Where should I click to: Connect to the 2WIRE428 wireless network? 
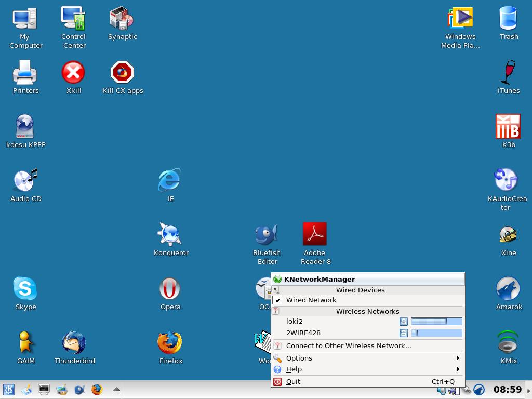point(368,333)
